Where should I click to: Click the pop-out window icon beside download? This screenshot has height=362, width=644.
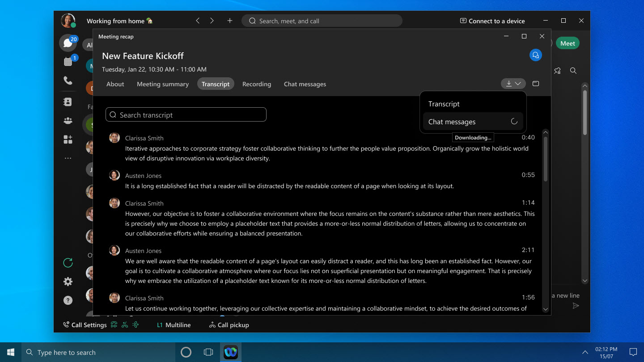pyautogui.click(x=536, y=84)
